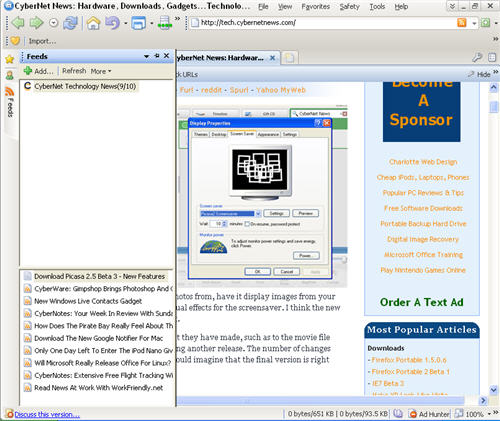Expand the toolbar overflow chevron
The width and height of the screenshot is (500, 421).
(x=178, y=18)
